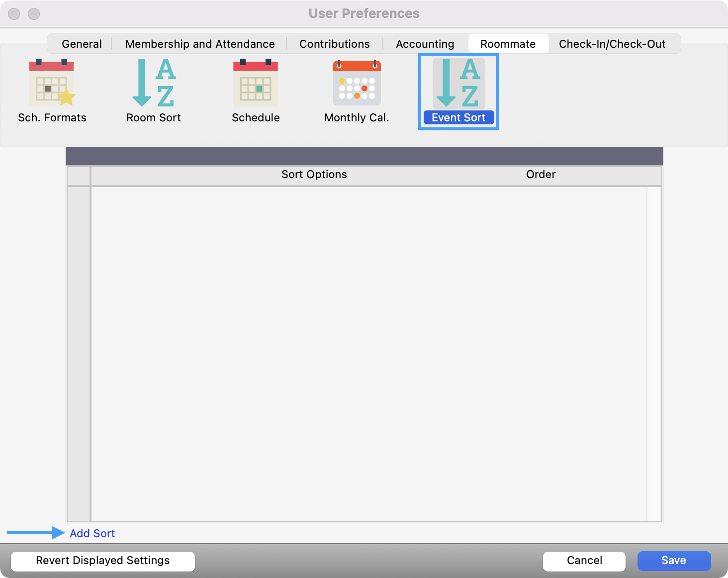Cancel the preferences changes

pyautogui.click(x=584, y=561)
